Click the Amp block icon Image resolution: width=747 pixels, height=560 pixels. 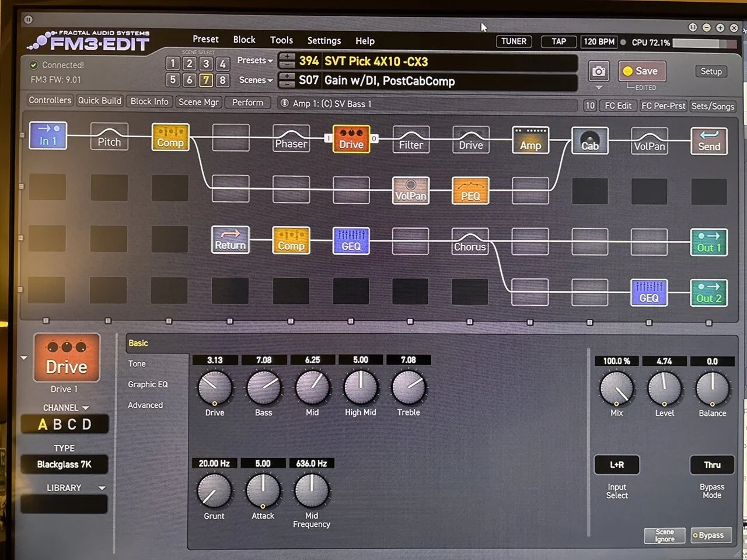point(530,141)
